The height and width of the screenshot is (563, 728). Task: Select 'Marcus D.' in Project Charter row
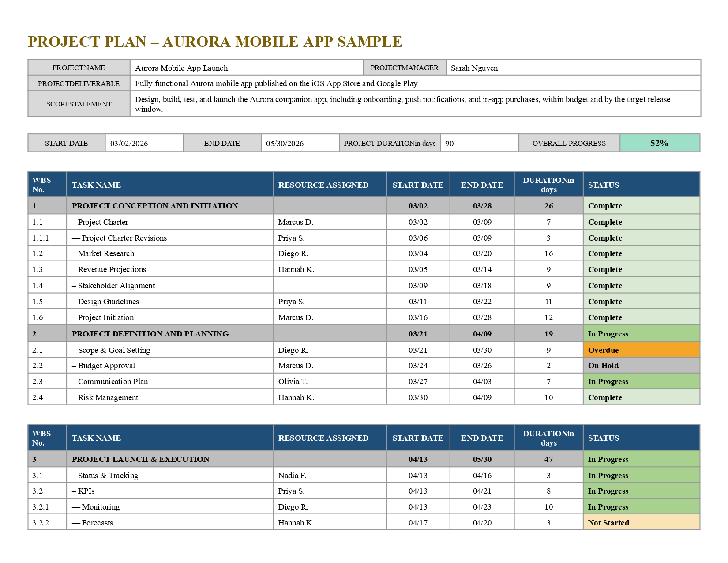pos(296,222)
